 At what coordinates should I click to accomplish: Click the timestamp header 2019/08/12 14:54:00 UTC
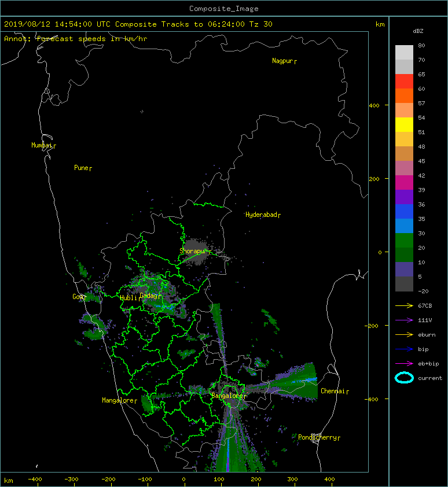click(57, 24)
